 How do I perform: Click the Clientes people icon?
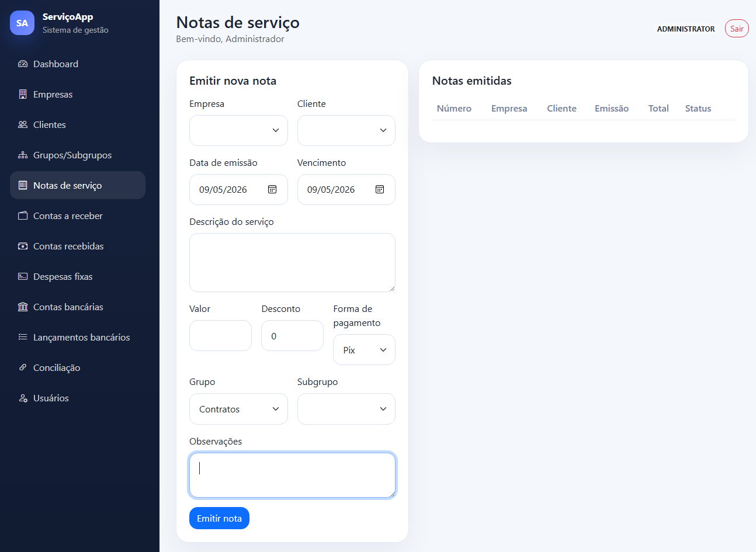tap(23, 124)
